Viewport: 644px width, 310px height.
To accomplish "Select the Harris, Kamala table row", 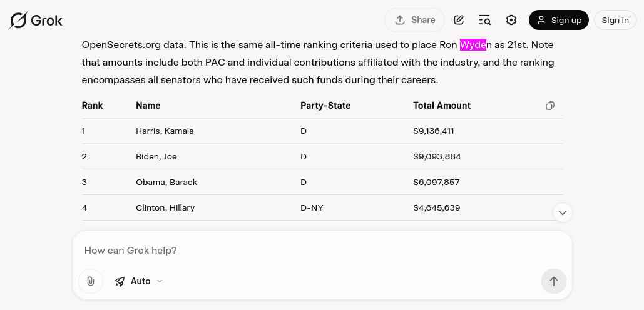I will [322, 131].
